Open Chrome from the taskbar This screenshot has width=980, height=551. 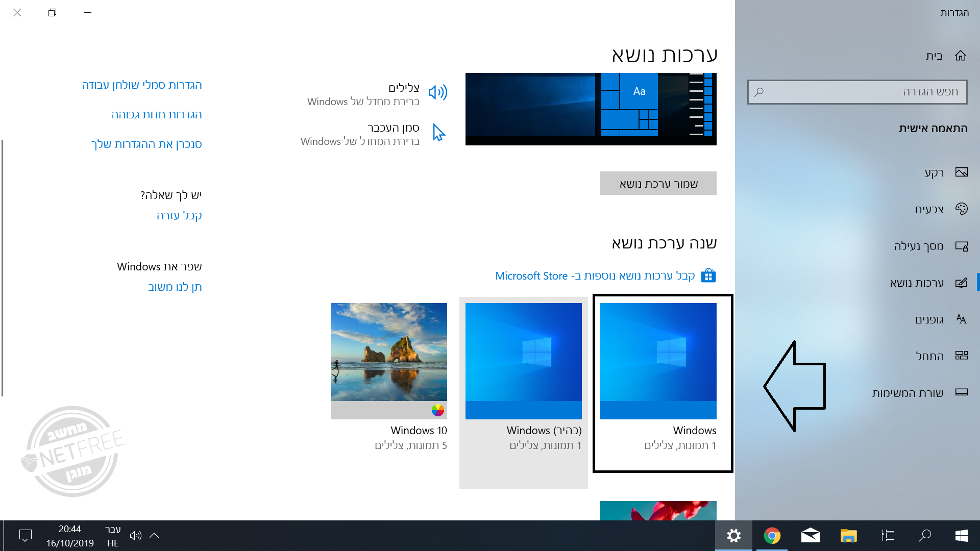pos(772,536)
